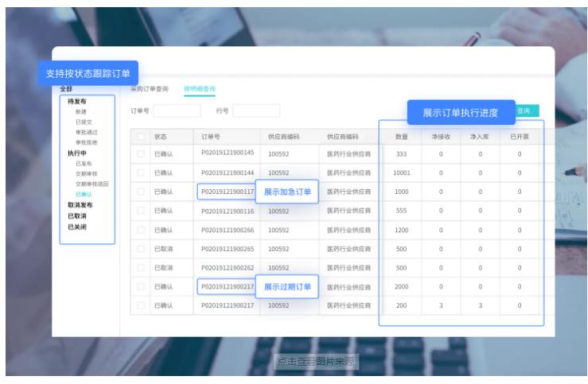Pick 已关闭 in the left status tree
The image size is (588, 384).
77,227
